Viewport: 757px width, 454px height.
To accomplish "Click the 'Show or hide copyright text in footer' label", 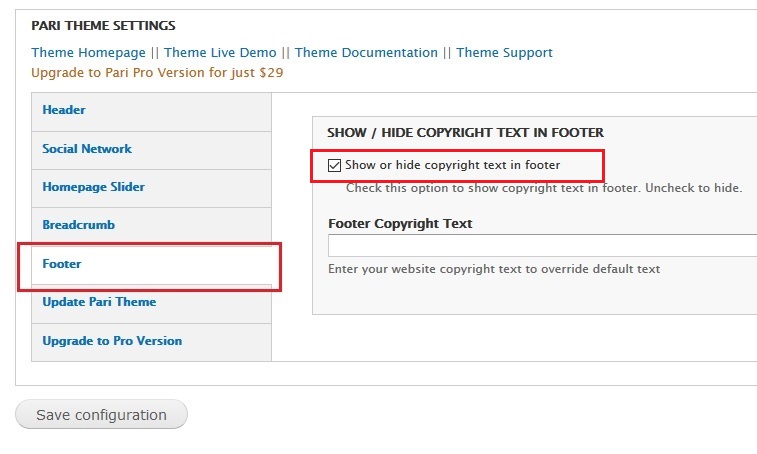I will [x=452, y=165].
